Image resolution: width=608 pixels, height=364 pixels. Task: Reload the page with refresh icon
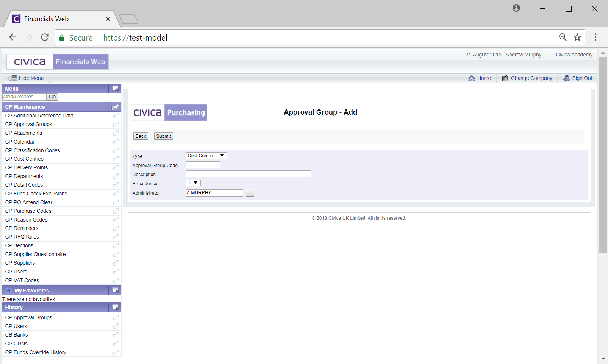click(x=45, y=37)
